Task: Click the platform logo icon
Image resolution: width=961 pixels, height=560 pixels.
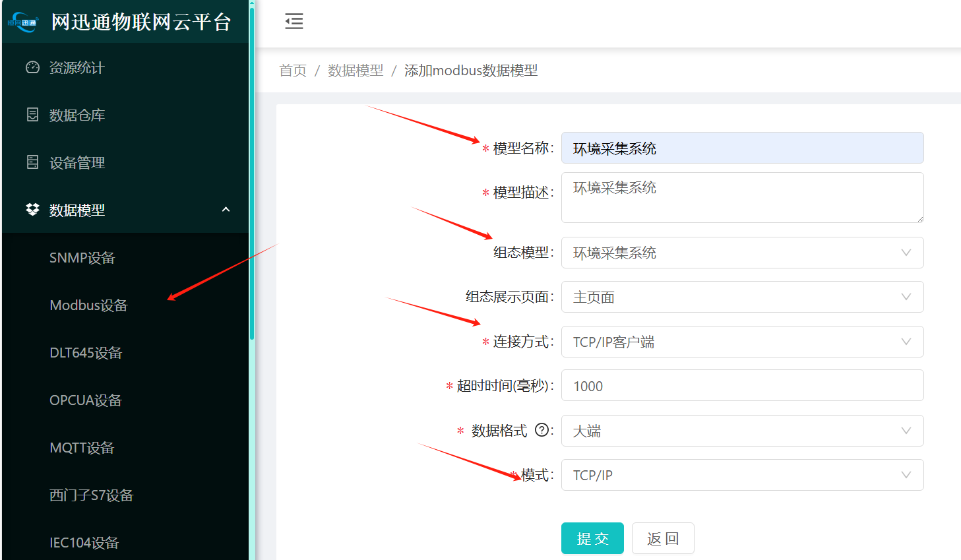Action: click(24, 22)
